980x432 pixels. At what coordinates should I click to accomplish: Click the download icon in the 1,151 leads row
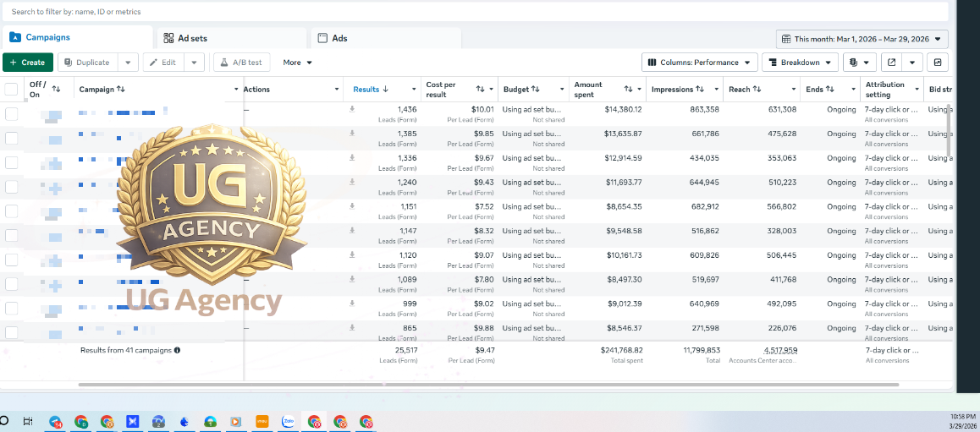tap(352, 206)
